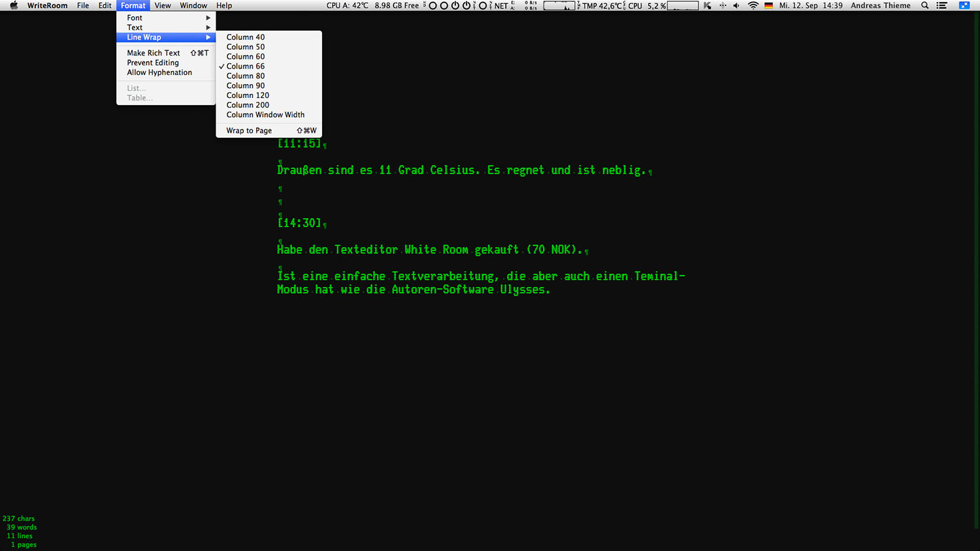Open Spotlight search magnifier icon
980x551 pixels.
tap(924, 5)
